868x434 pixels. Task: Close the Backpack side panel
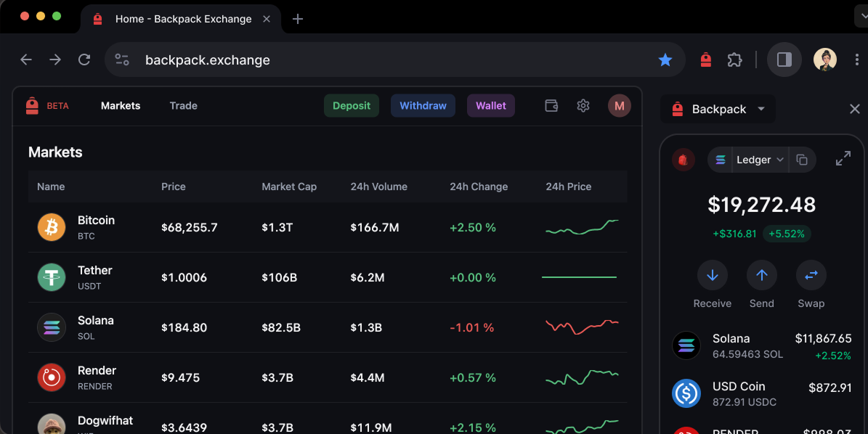(x=855, y=109)
